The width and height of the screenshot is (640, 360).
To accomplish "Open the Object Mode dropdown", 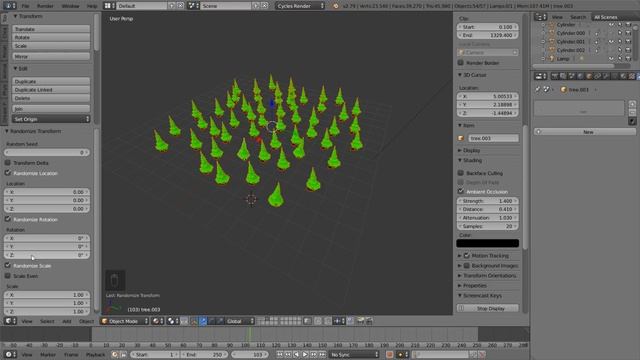I will click(124, 321).
